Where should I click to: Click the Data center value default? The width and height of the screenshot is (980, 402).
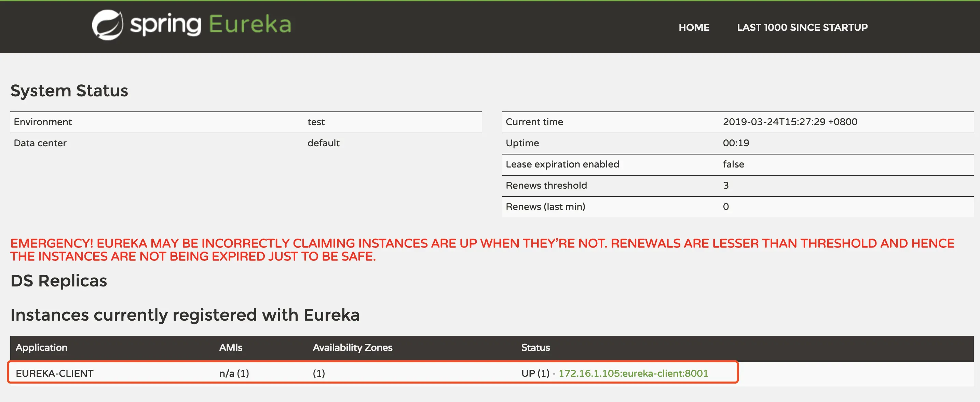coord(323,143)
